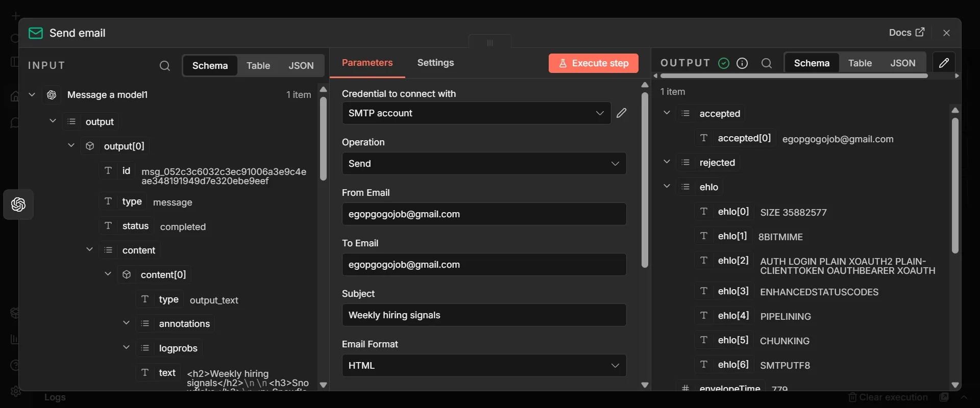
Task: Click the panel drag handle at top center
Action: [x=490, y=43]
